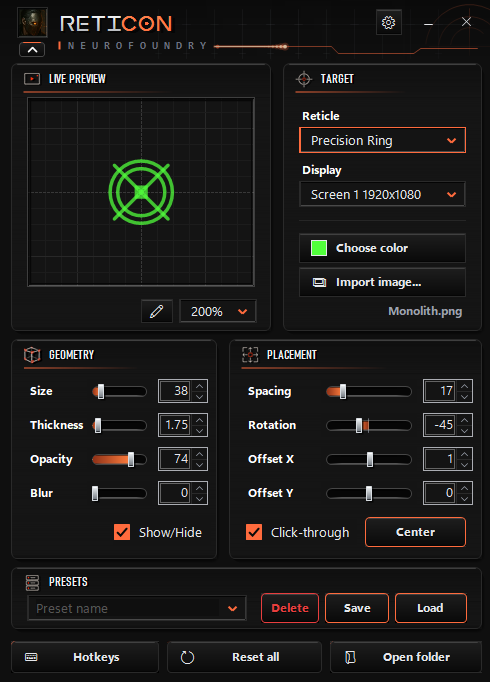Click the Geometry cube icon
This screenshot has width=490, height=682.
[x=32, y=355]
